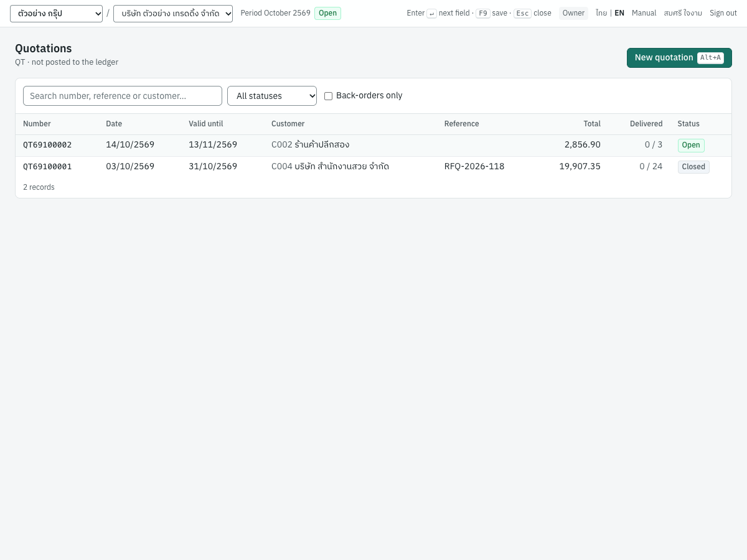
Task: Click the search quotations input field
Action: [x=123, y=96]
